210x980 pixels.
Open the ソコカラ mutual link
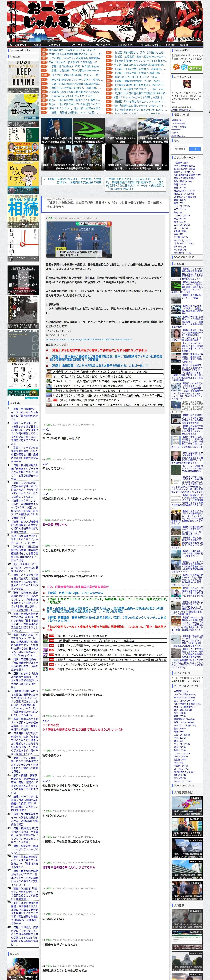pyautogui.click(x=175, y=133)
